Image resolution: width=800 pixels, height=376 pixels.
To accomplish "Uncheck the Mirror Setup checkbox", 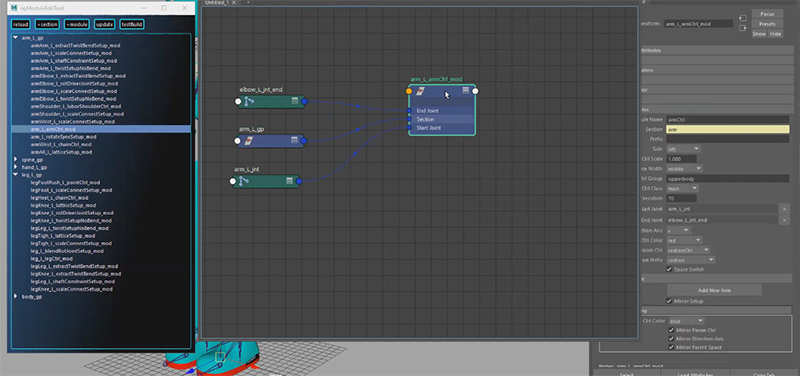I will pos(669,301).
